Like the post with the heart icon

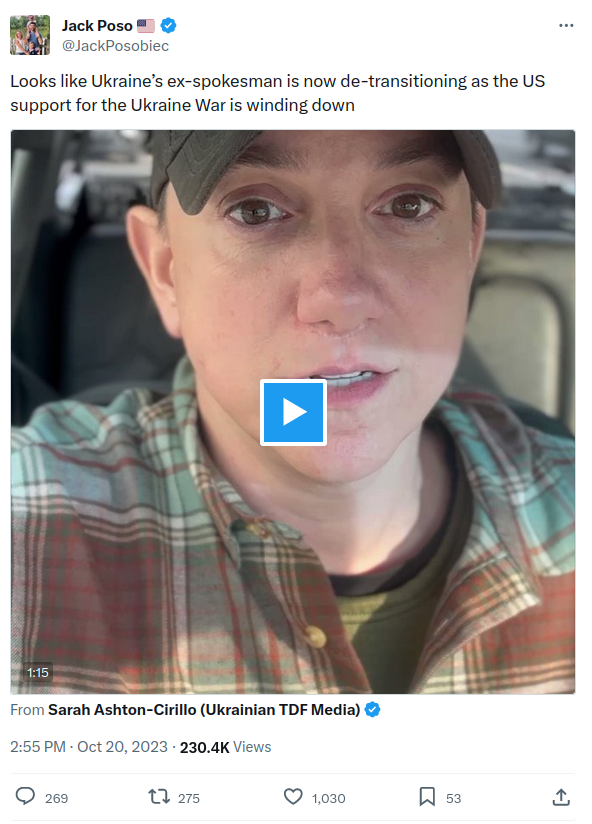click(293, 797)
